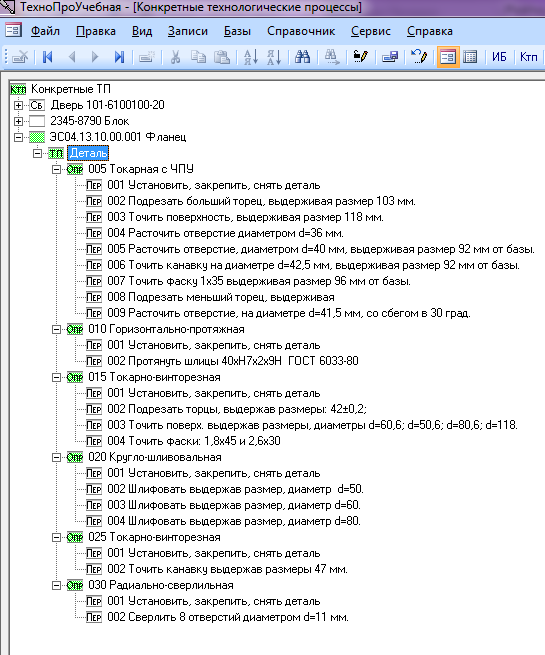Expand the 2345-8790 Блок node
The image size is (545, 655).
(18, 122)
